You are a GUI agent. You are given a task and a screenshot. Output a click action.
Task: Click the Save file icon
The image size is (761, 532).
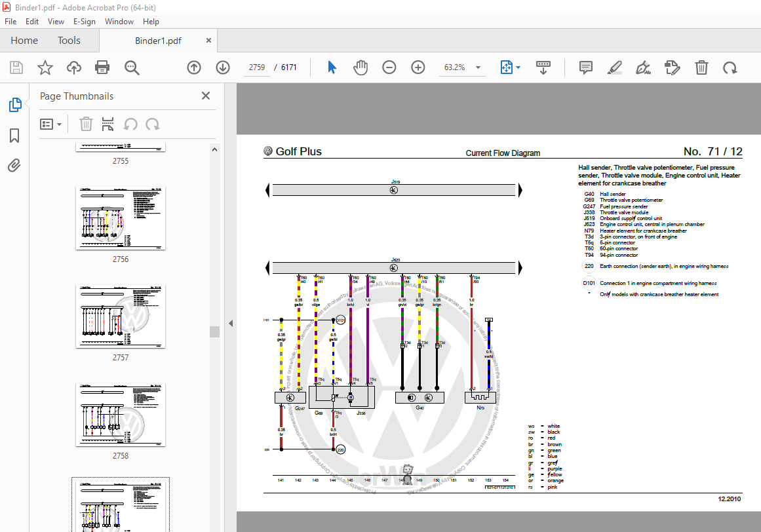pyautogui.click(x=16, y=67)
